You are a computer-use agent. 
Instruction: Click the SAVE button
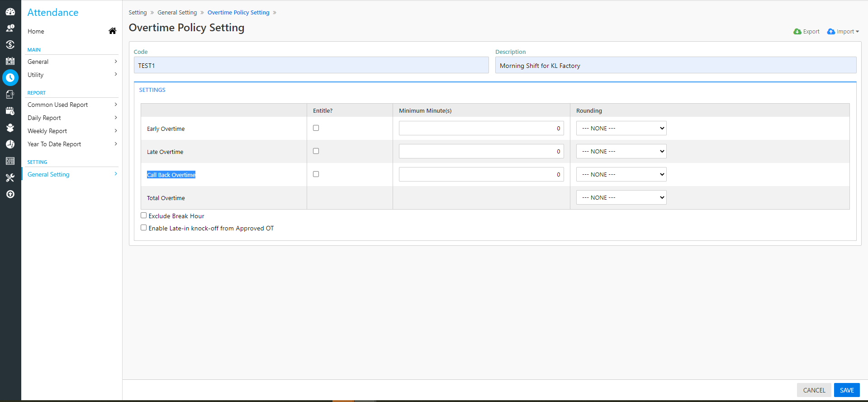[847, 390]
